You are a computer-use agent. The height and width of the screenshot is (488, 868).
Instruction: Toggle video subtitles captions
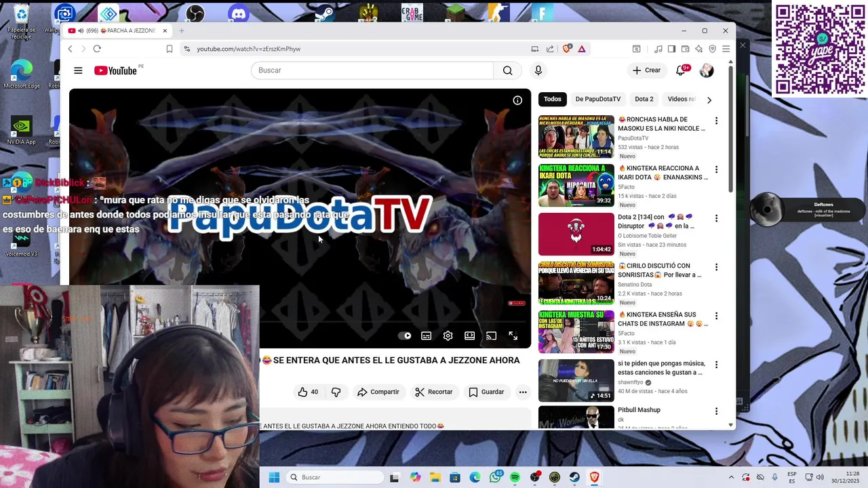tap(426, 335)
